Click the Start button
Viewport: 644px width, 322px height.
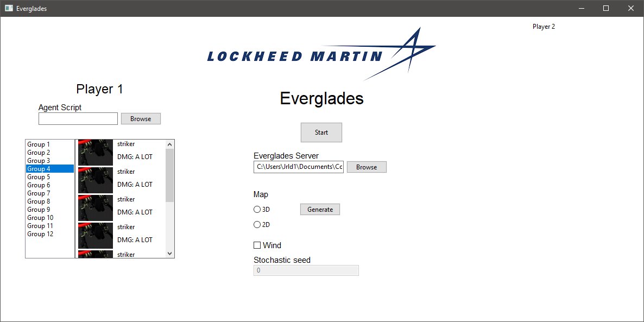(x=321, y=132)
